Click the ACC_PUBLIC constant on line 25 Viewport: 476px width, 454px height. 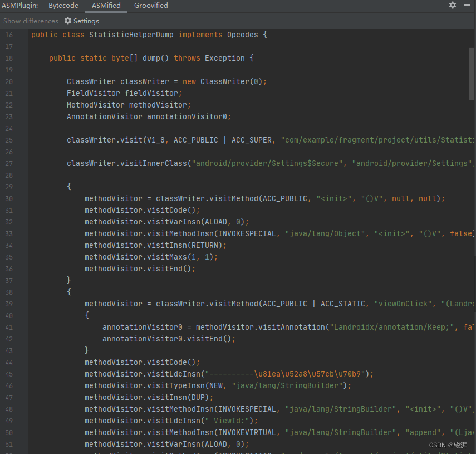(195, 140)
